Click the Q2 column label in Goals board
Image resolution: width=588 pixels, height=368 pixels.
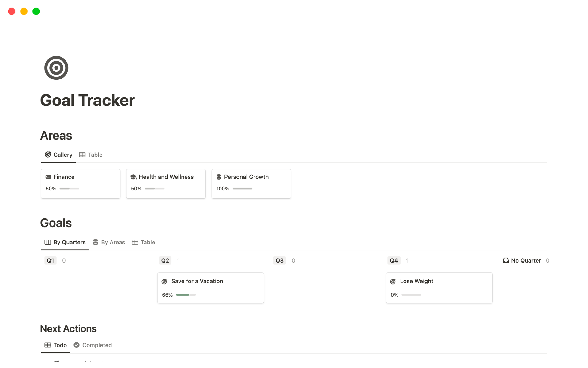[x=165, y=260]
